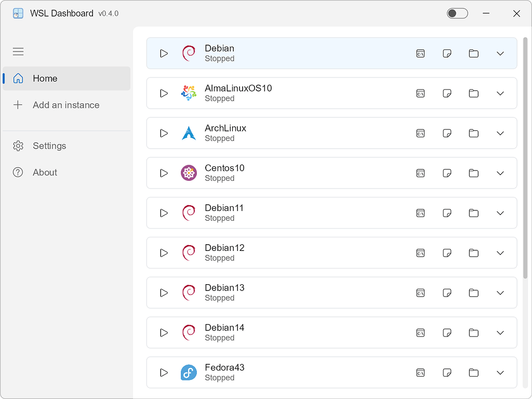
Task: Expand the Debian13 options chevron
Action: tap(500, 293)
